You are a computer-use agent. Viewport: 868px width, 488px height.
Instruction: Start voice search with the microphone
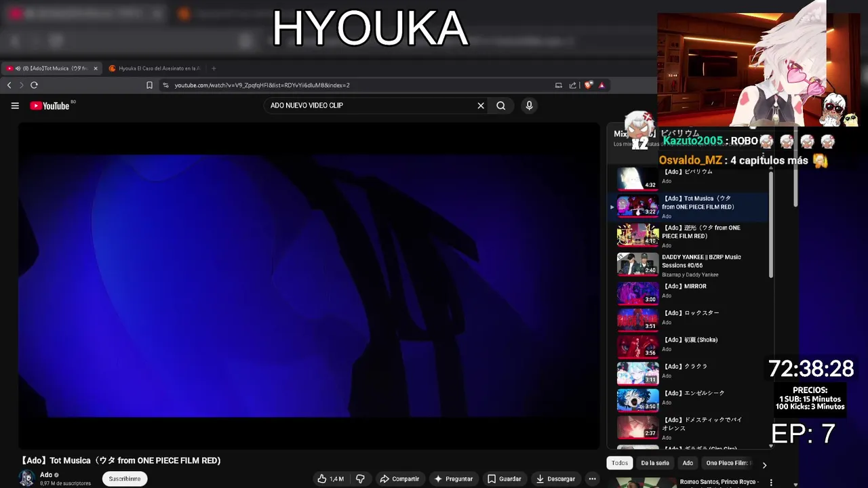(529, 106)
